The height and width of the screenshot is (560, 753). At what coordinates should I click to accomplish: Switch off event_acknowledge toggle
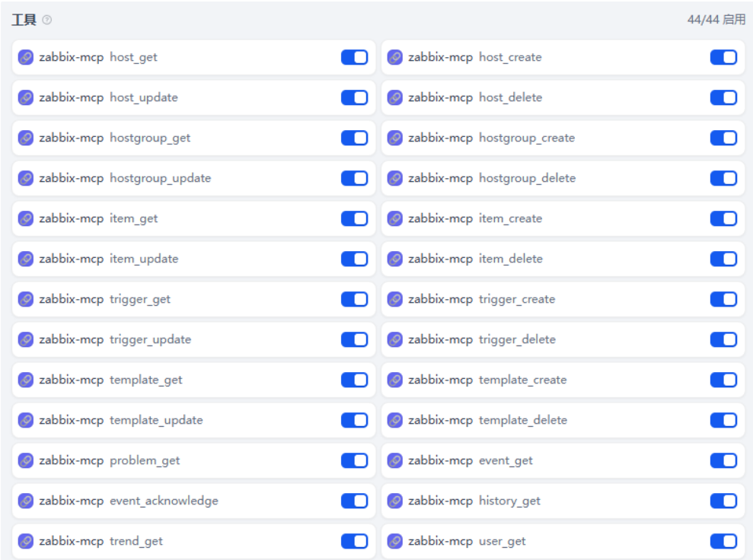[354, 501]
